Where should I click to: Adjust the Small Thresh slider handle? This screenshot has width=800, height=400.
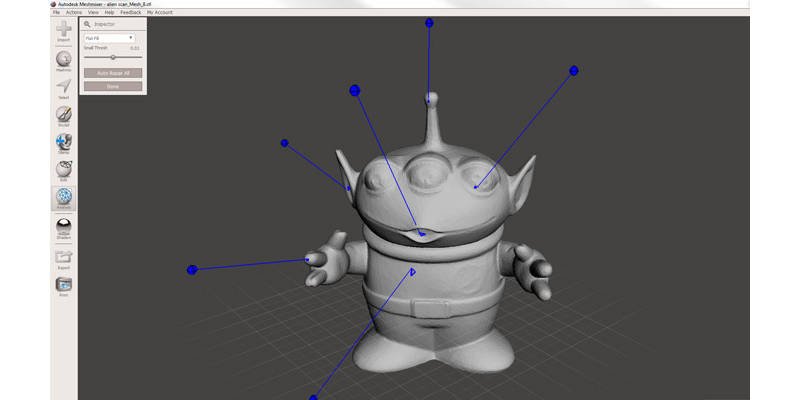(x=113, y=57)
